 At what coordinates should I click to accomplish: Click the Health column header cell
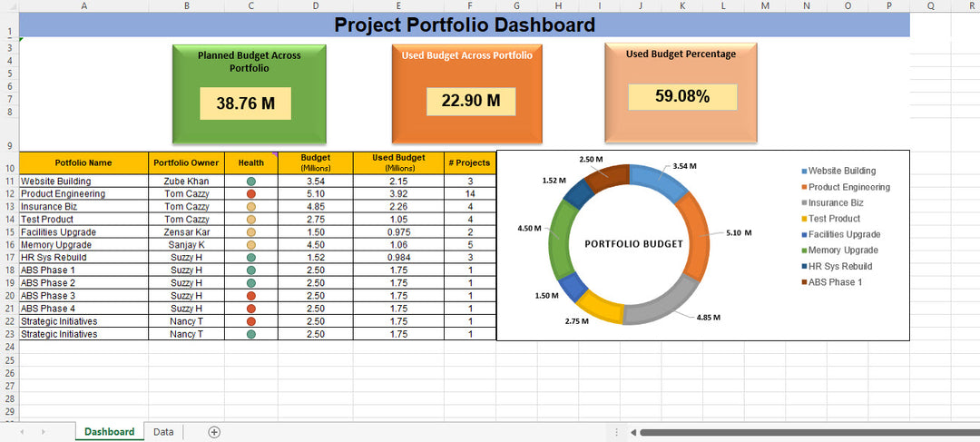251,163
